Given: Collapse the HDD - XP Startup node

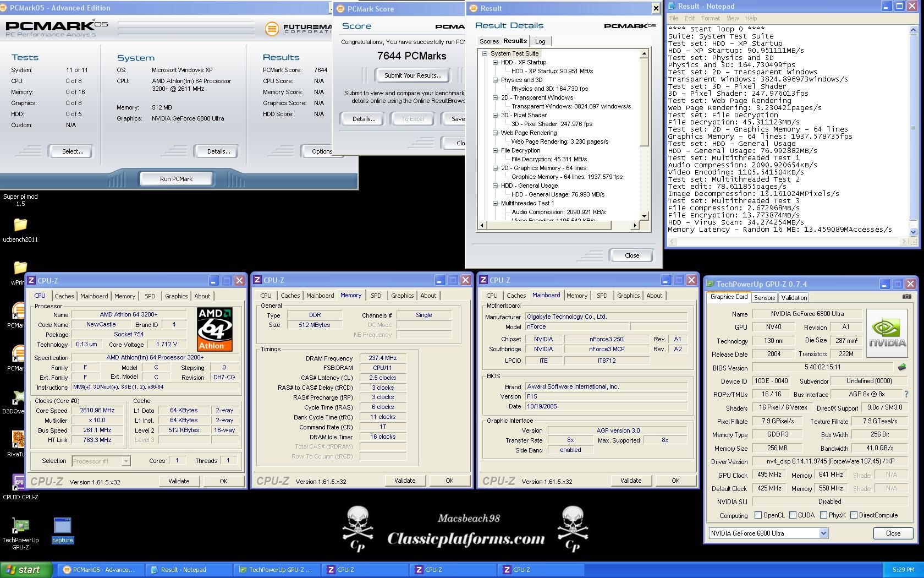Looking at the screenshot, I should (x=496, y=62).
